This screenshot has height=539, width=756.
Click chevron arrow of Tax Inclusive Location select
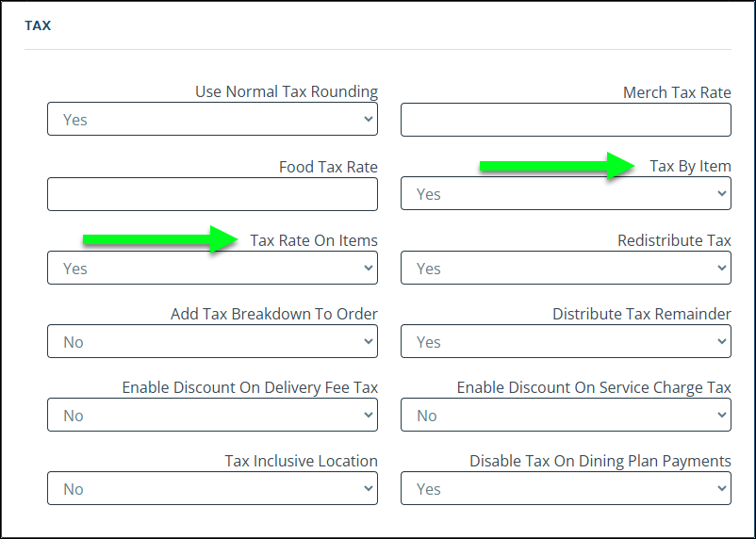point(368,488)
